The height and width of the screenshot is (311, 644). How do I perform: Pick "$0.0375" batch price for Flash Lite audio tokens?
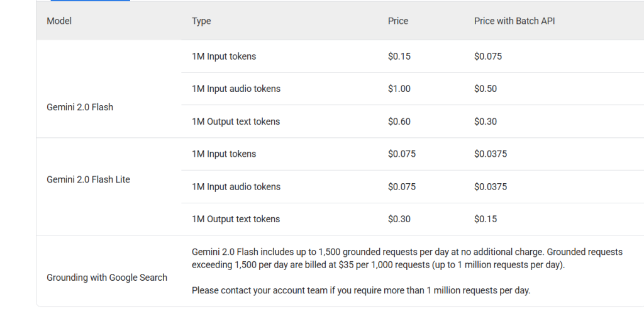point(491,187)
